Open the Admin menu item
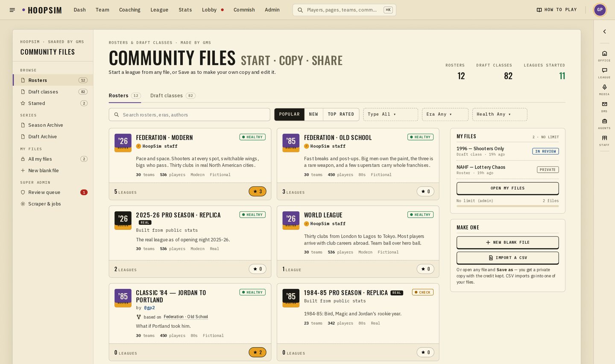Viewport: 615px width, 364px height. point(272,10)
